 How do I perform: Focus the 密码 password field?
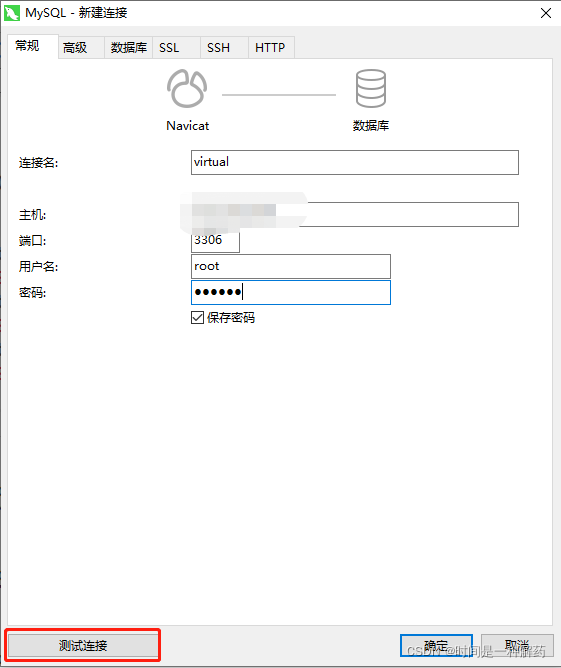[291, 292]
